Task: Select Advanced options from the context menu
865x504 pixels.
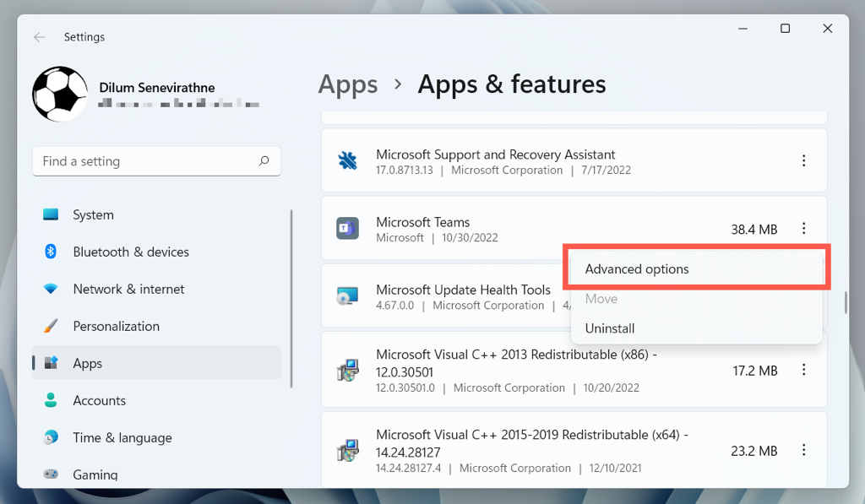Action: click(x=637, y=269)
